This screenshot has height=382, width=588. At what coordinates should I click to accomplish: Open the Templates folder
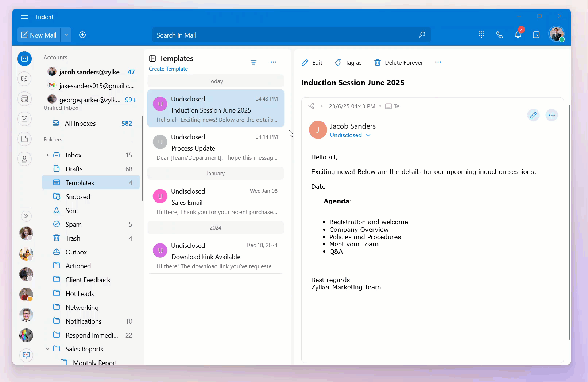91,183
